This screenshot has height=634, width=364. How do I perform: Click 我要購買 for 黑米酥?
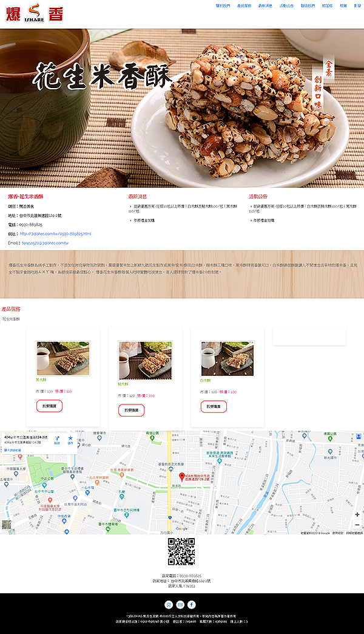coord(49,406)
